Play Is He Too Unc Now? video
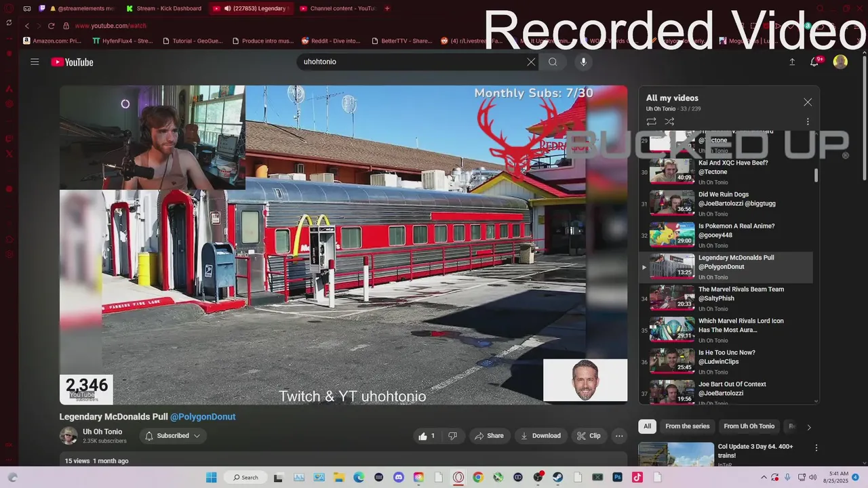Image resolution: width=868 pixels, height=488 pixels. 726,362
